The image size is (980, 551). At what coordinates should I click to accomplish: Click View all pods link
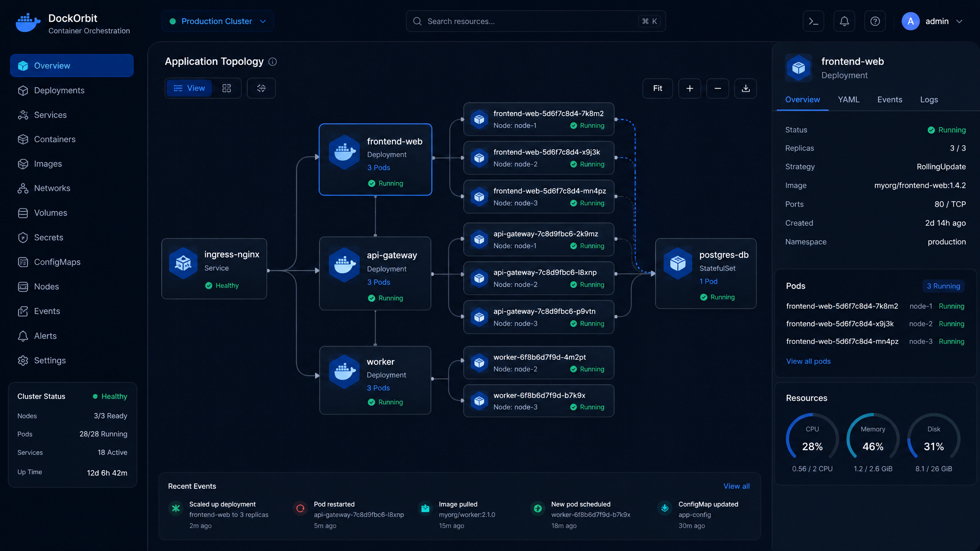click(x=808, y=361)
